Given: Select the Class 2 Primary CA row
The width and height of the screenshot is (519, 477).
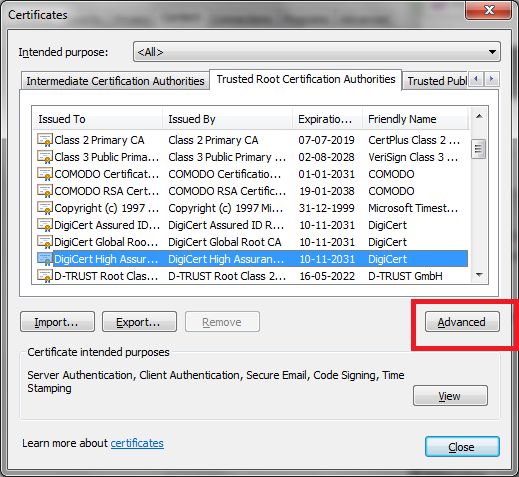Looking at the screenshot, I should click(x=250, y=140).
